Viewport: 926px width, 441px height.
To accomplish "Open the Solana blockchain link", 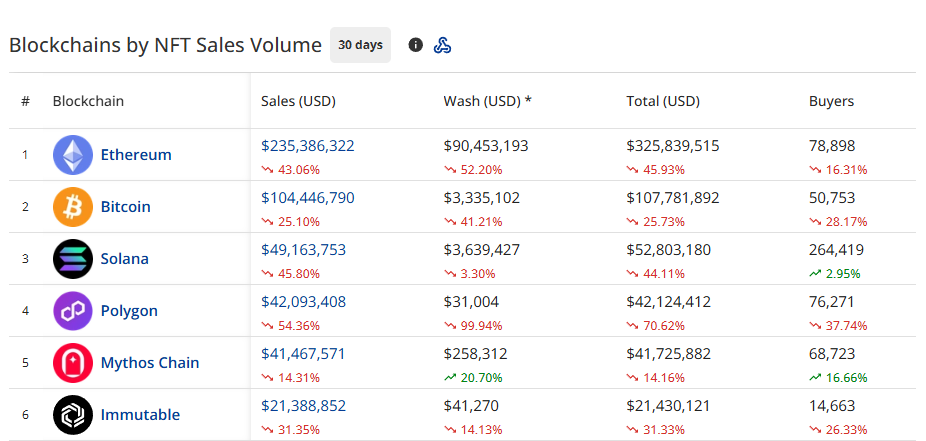I will (125, 259).
